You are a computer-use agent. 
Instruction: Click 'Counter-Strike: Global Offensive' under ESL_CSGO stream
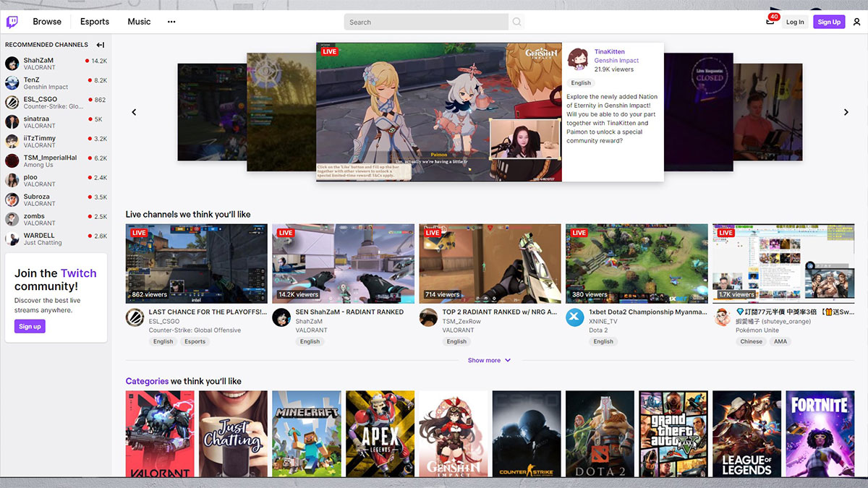click(x=195, y=330)
